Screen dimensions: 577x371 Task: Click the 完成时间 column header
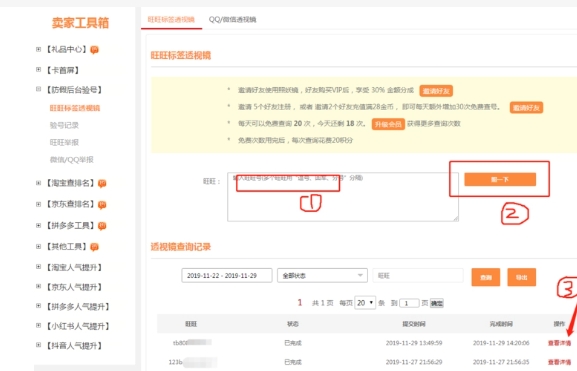tap(501, 324)
